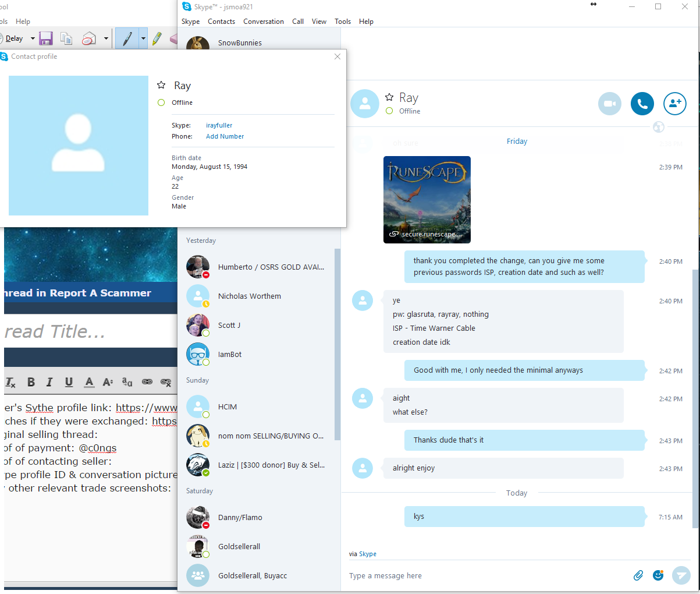Start a video call with Ray
The height and width of the screenshot is (594, 700).
[x=609, y=104]
